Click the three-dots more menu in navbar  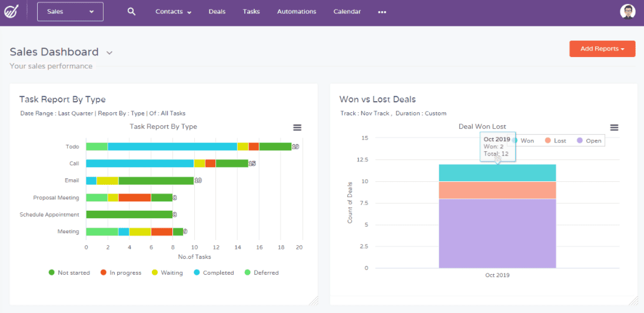382,12
